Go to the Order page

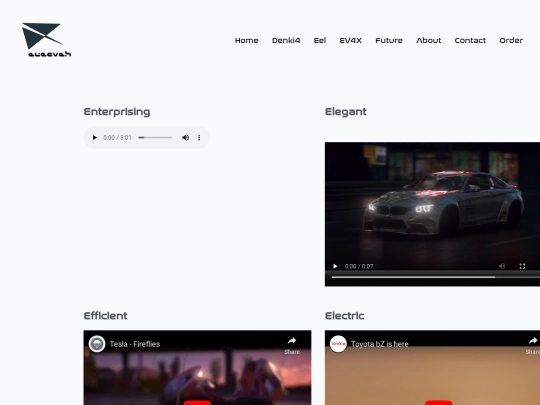511,40
